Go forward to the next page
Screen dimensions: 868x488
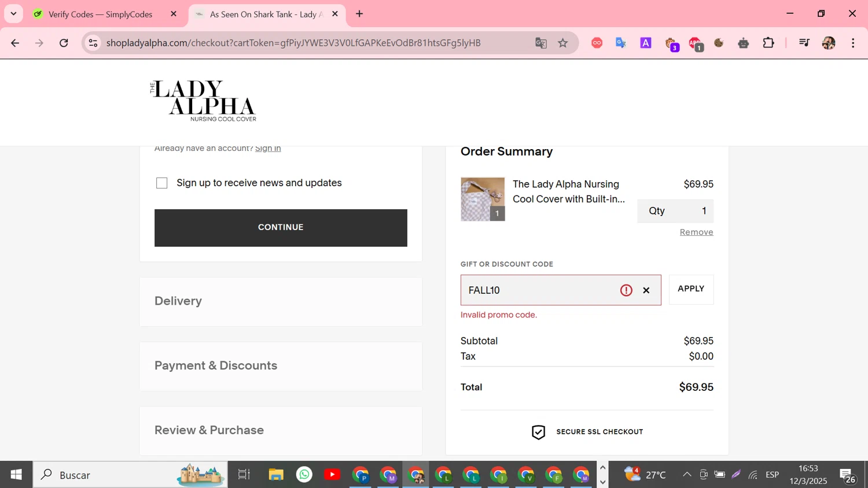[39, 43]
